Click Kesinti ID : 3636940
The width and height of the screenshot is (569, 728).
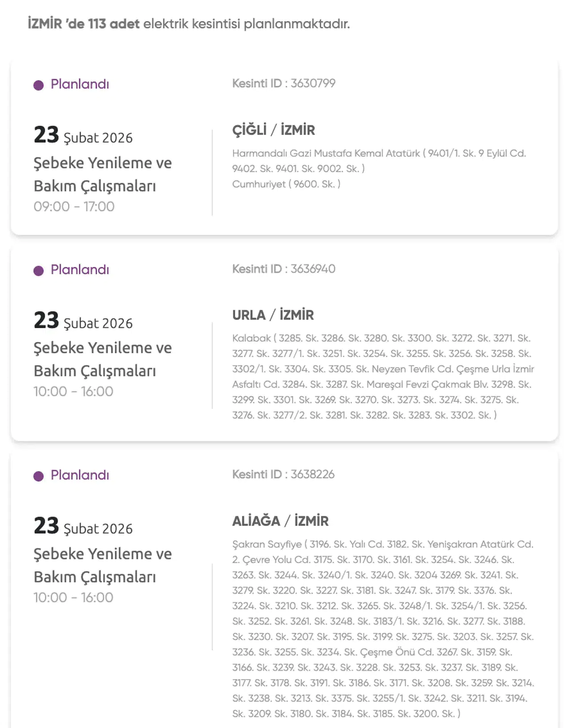[x=284, y=268]
